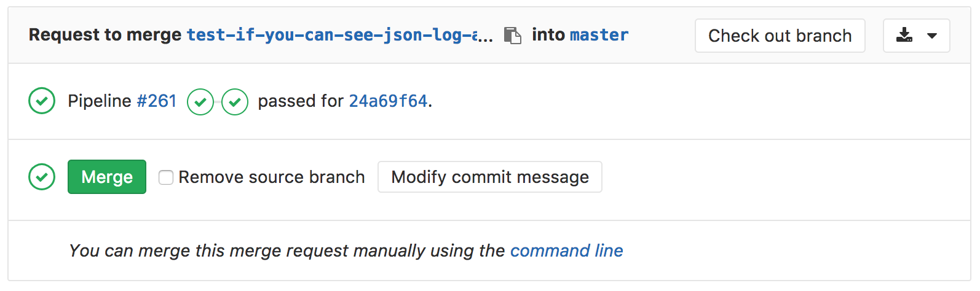Enable the Remove source branch checkbox

click(x=166, y=177)
